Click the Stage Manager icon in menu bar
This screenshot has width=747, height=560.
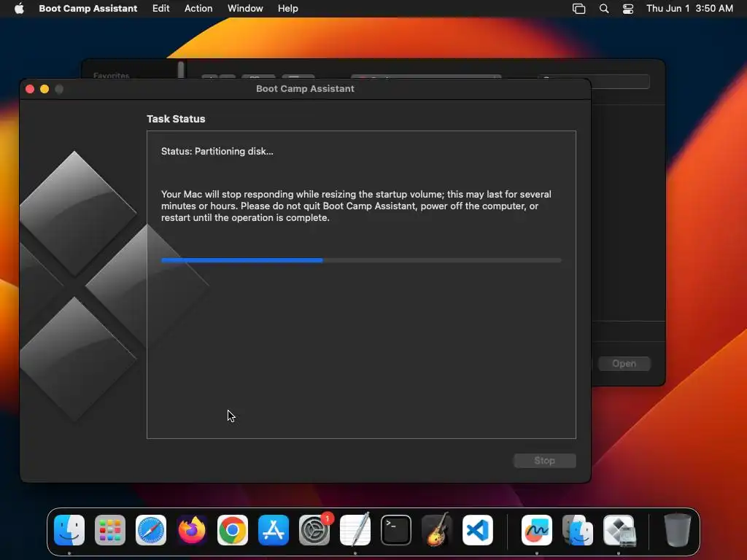(578, 9)
